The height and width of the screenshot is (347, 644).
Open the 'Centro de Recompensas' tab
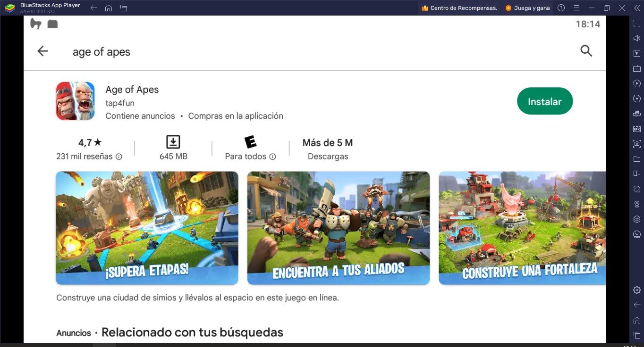(459, 8)
